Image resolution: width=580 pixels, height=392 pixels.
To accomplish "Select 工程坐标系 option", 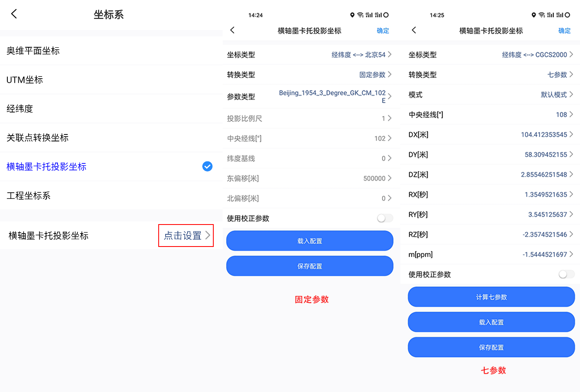I will 111,196.
